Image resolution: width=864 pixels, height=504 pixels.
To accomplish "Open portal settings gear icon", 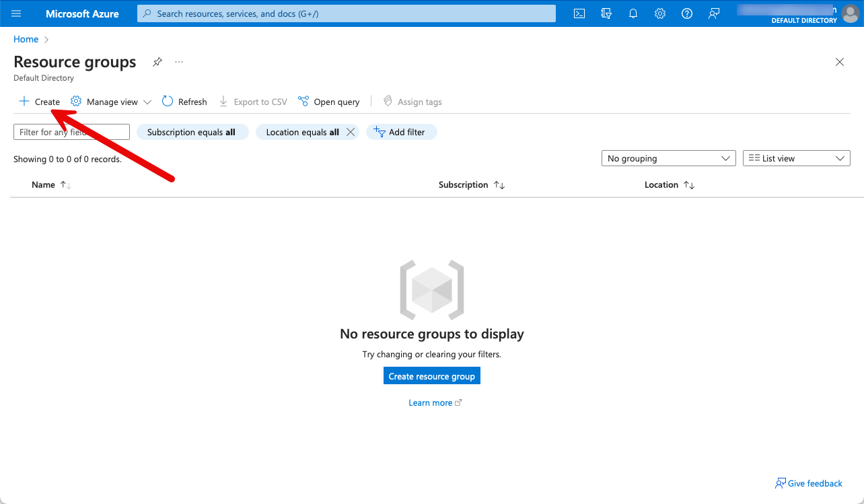I will click(x=660, y=13).
